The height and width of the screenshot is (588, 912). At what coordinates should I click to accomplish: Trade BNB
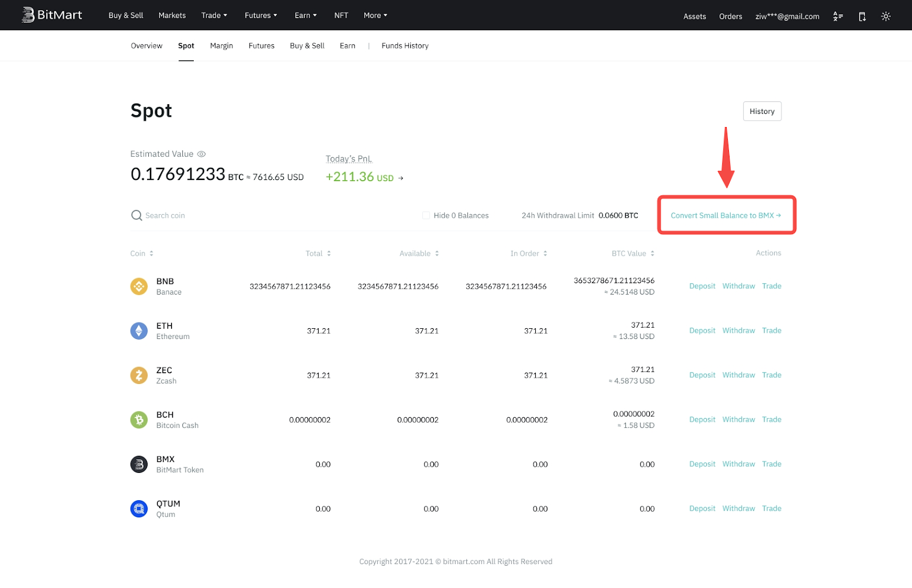[x=772, y=286]
